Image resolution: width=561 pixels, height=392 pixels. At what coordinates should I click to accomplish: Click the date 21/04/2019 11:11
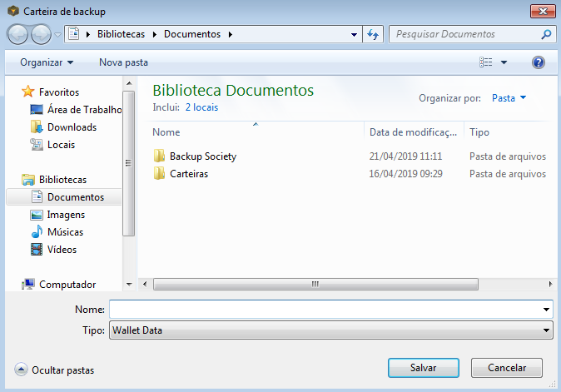pyautogui.click(x=405, y=156)
